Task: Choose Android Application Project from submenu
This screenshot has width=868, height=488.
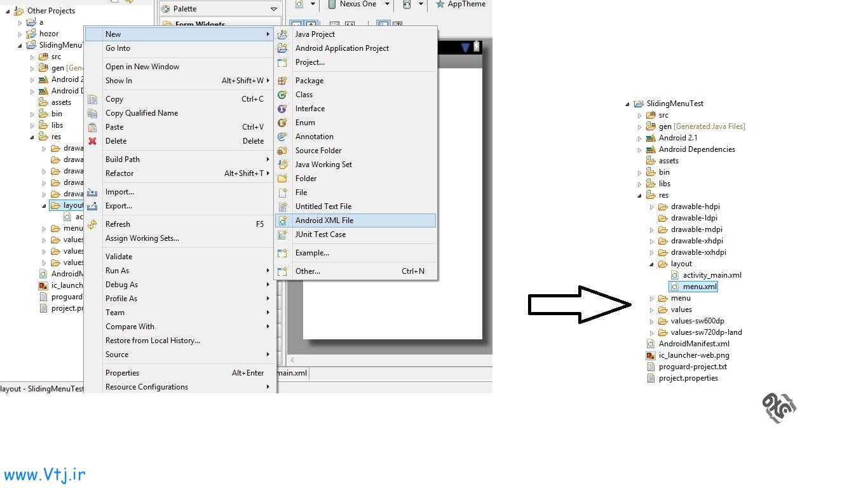Action: coord(342,48)
